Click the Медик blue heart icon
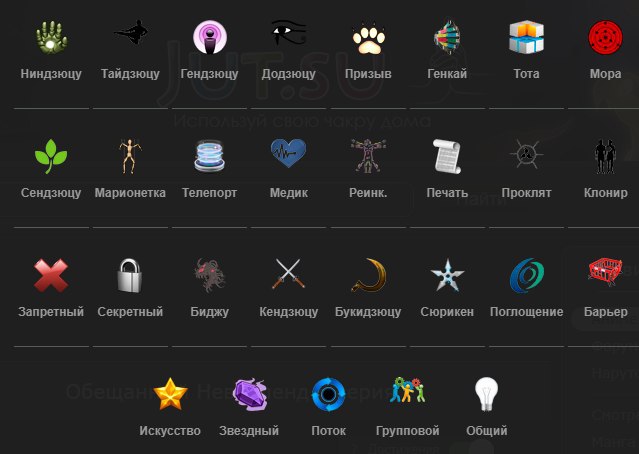The width and height of the screenshot is (639, 454). pyautogui.click(x=289, y=153)
